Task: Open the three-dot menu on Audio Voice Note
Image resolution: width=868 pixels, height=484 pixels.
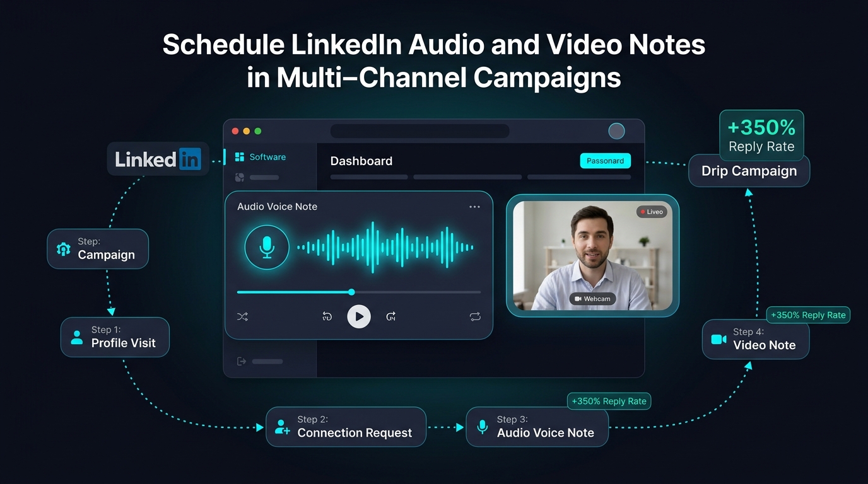Action: coord(474,207)
